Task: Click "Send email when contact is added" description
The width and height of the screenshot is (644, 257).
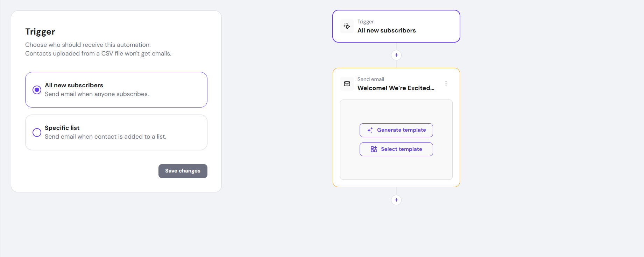Action: tap(105, 137)
